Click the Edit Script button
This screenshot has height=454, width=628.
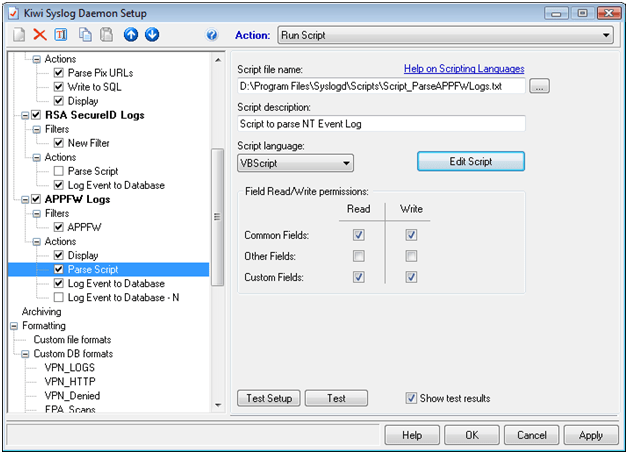click(x=470, y=161)
